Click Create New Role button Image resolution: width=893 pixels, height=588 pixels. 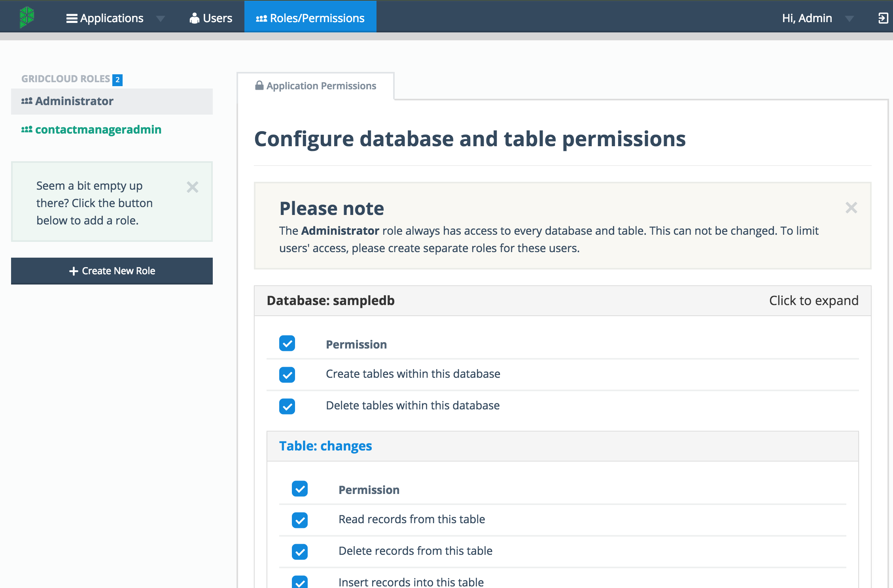[x=112, y=271]
